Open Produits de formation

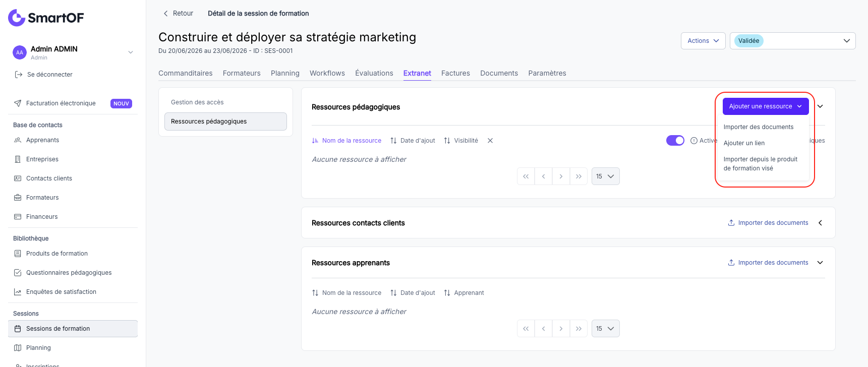coord(57,254)
